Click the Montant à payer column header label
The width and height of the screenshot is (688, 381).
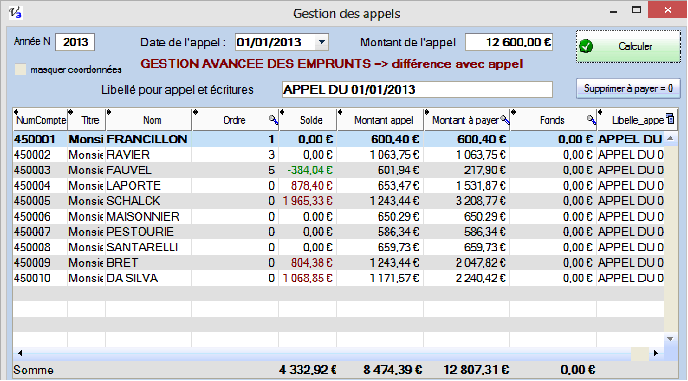pyautogui.click(x=465, y=120)
